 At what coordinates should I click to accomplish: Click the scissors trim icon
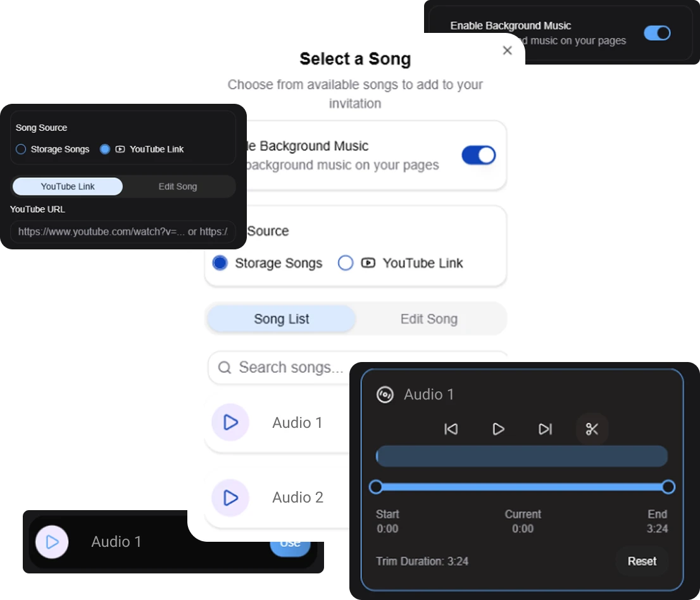tap(592, 430)
